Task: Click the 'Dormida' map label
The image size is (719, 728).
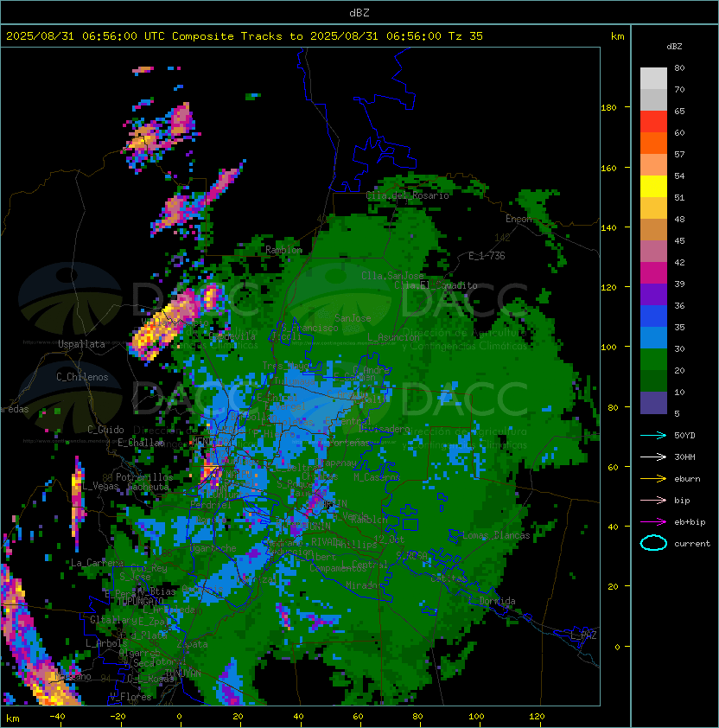Action: (x=497, y=601)
